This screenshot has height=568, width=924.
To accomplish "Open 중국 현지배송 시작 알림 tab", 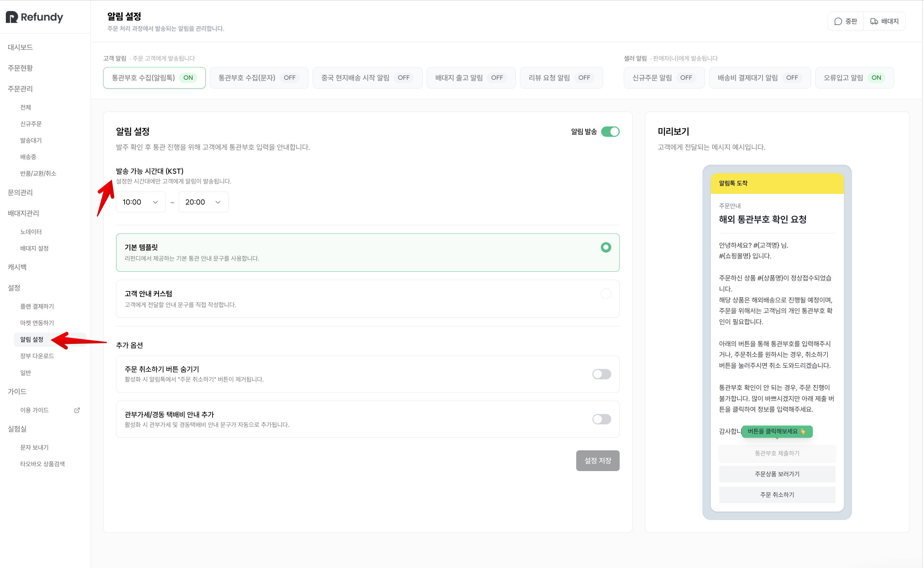I will pos(367,78).
